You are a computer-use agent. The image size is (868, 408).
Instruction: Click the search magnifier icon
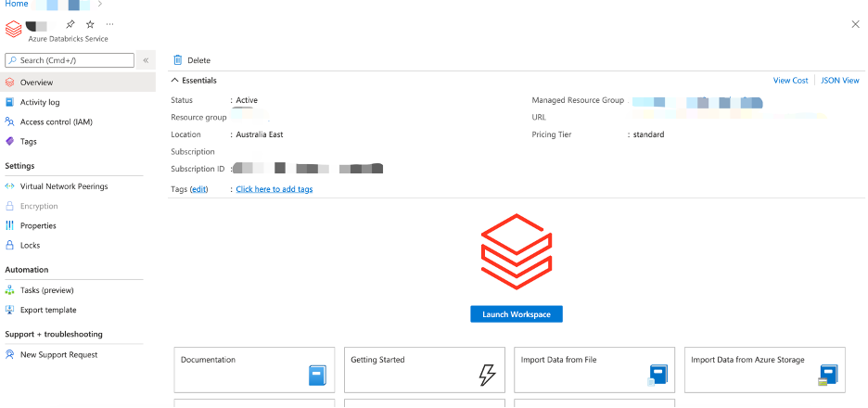[12, 60]
